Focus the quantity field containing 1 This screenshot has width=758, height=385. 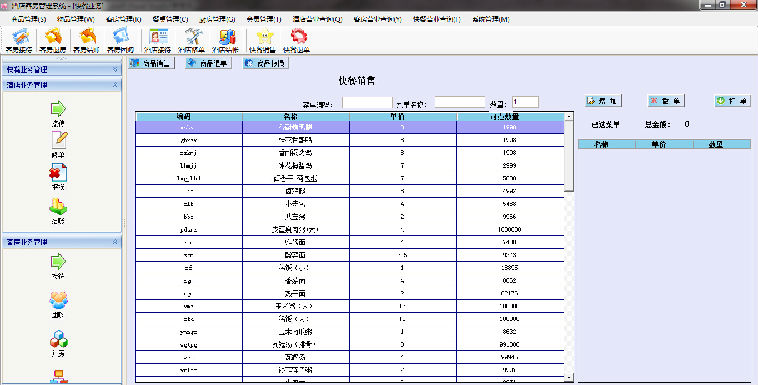point(525,103)
